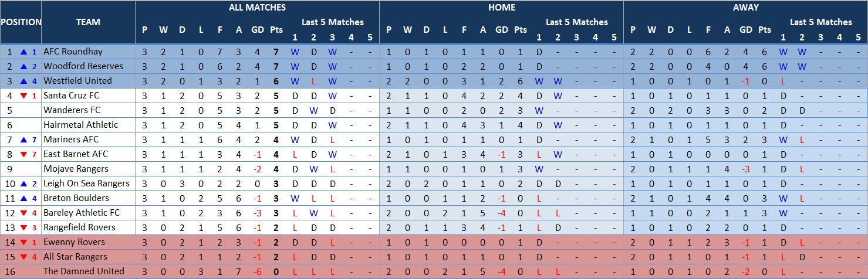Select the ALL MATCHES section header
Viewport: 868px width, 279px height.
coord(257,8)
